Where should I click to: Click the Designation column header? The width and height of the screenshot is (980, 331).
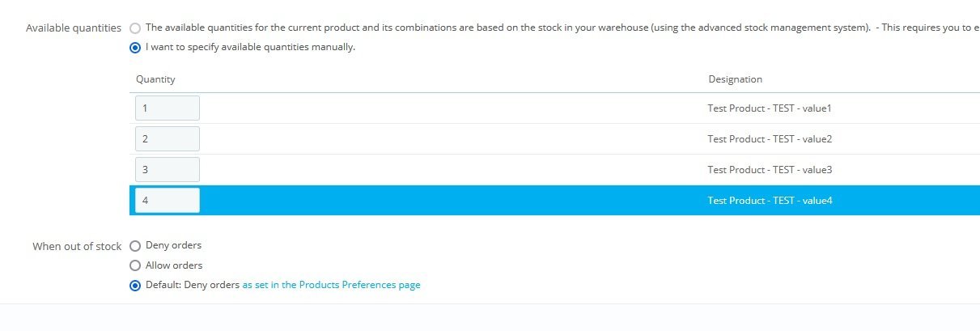pos(735,79)
